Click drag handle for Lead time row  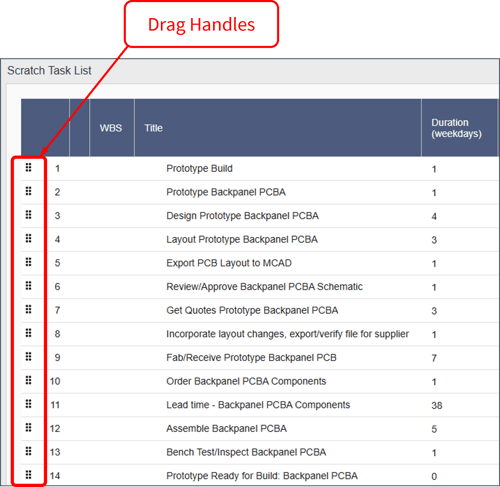(29, 404)
